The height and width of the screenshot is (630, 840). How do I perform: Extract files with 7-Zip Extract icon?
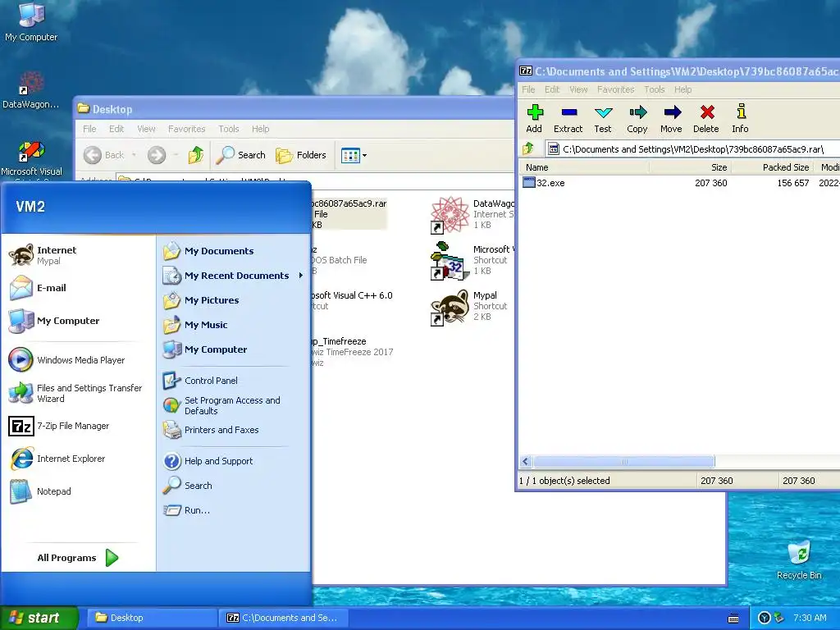(568, 118)
